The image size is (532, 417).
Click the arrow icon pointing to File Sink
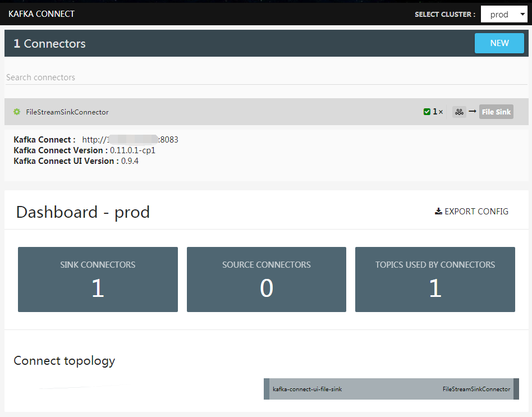pos(472,112)
